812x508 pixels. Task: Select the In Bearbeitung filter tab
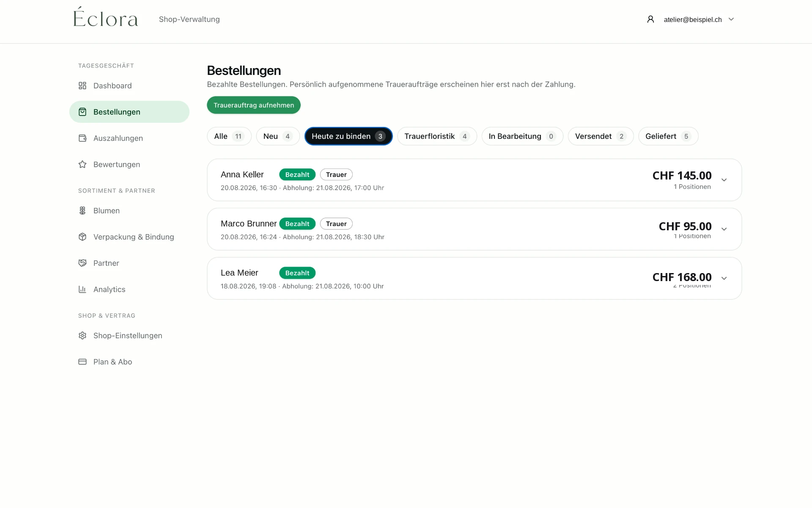pyautogui.click(x=522, y=136)
